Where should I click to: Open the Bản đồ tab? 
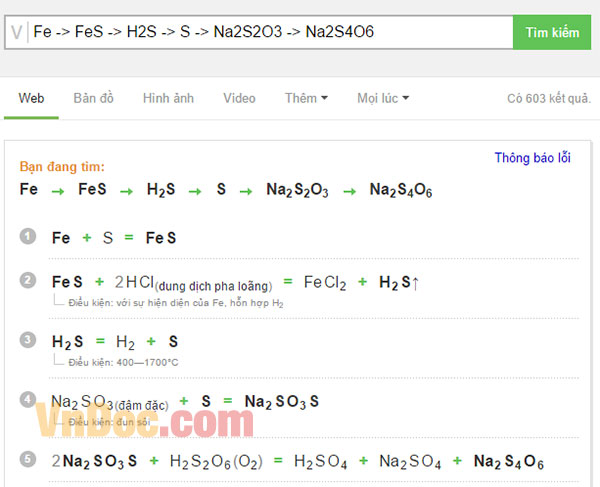pyautogui.click(x=94, y=98)
